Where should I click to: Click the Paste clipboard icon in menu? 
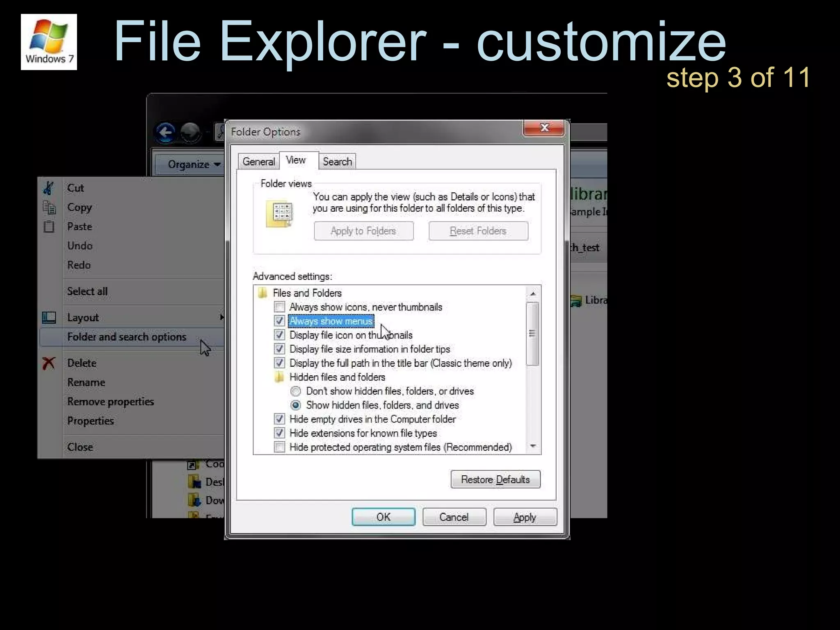(x=49, y=226)
